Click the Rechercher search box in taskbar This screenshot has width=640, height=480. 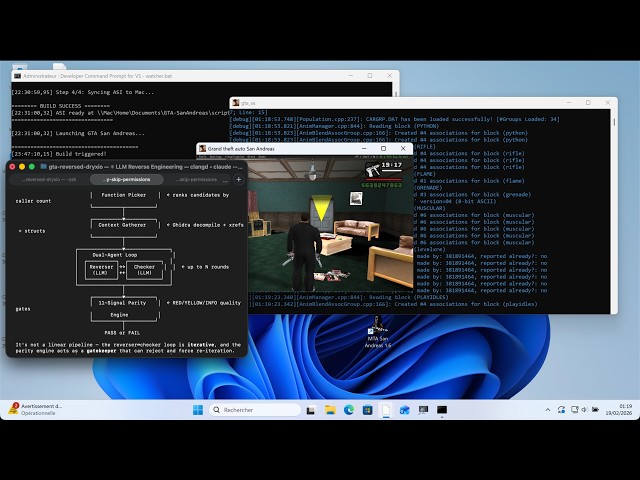pyautogui.click(x=255, y=410)
